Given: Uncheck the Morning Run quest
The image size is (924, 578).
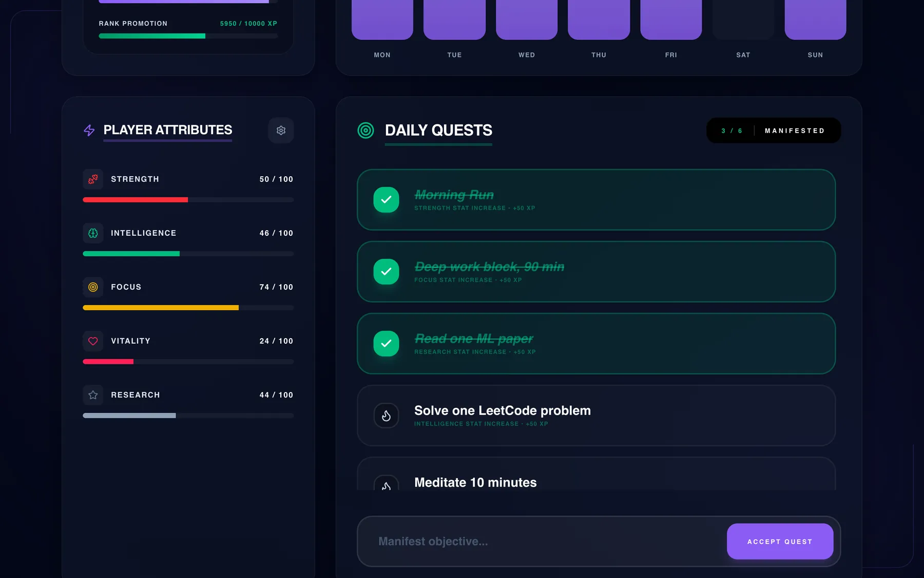Looking at the screenshot, I should [386, 200].
